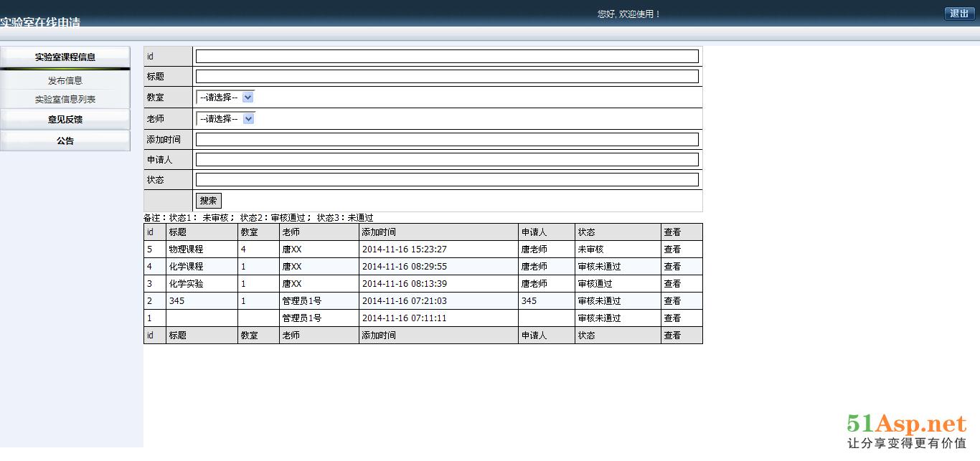
Task: View the record with id 1
Action: pos(672,318)
